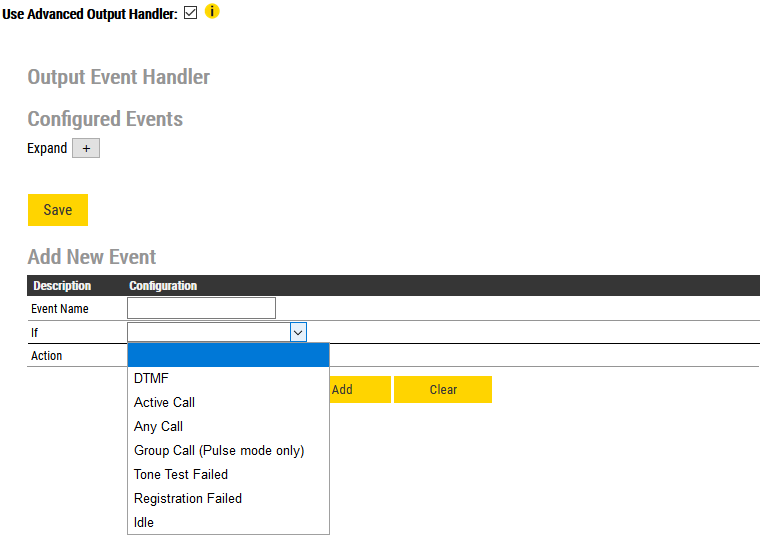Pick Any Call from dropdown list
The width and height of the screenshot is (765, 548).
tap(158, 426)
